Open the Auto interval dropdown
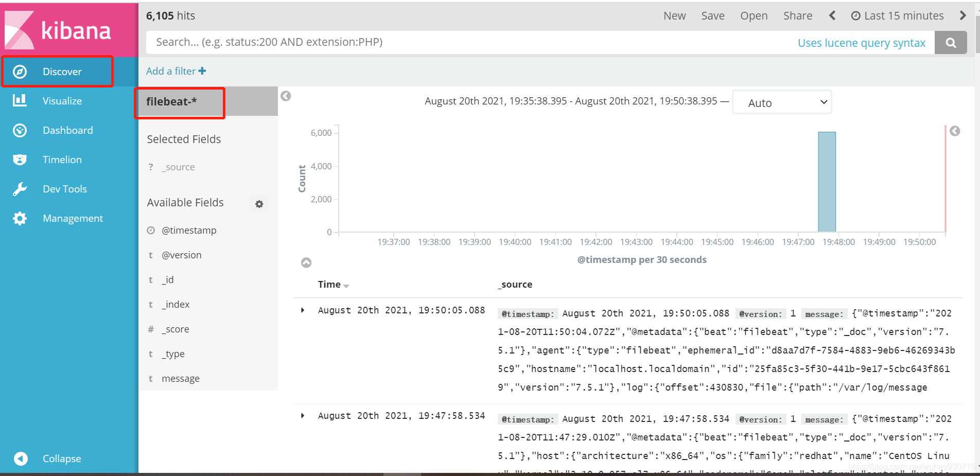 coord(782,102)
